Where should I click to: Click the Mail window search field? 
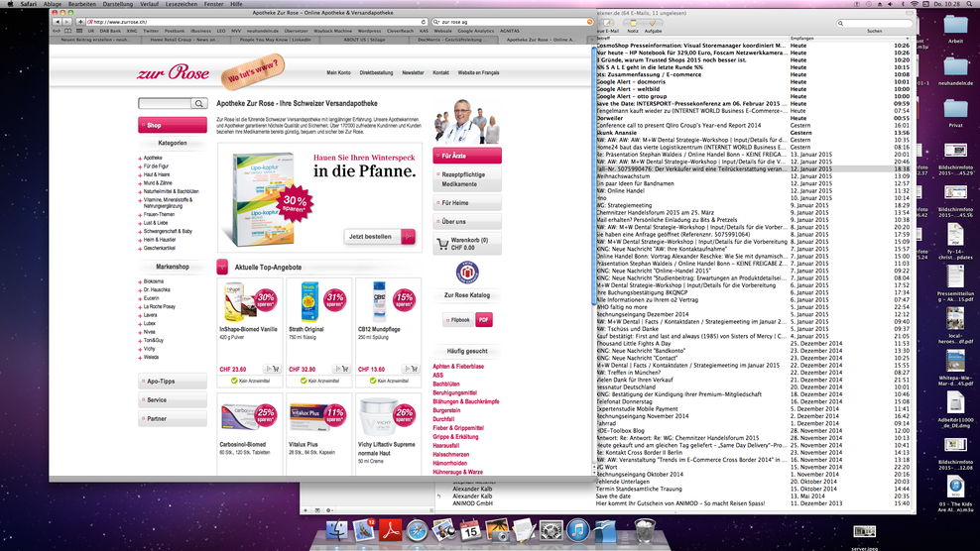point(875,23)
